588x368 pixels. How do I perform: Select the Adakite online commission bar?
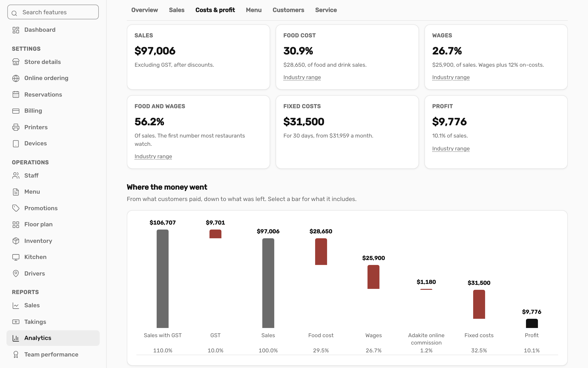point(426,289)
